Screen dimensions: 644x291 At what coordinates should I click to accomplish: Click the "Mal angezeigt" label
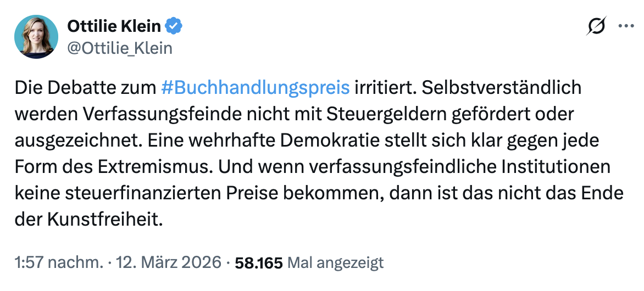[336, 263]
